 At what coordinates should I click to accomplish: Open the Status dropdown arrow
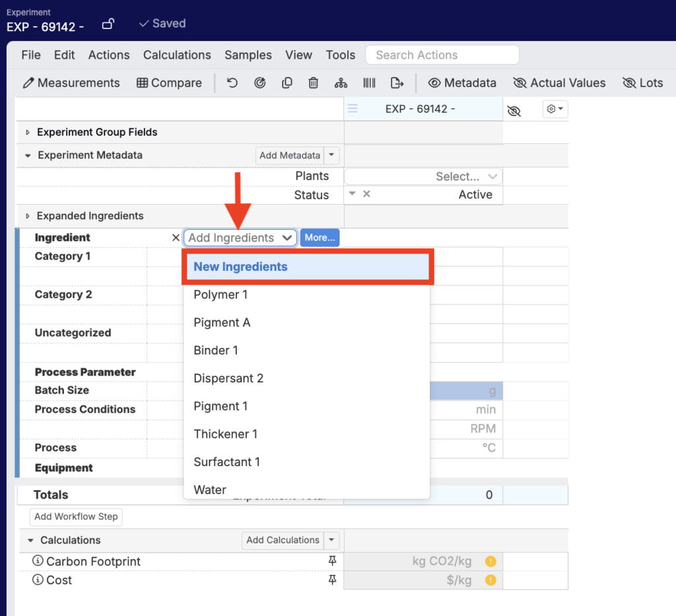[x=353, y=193]
